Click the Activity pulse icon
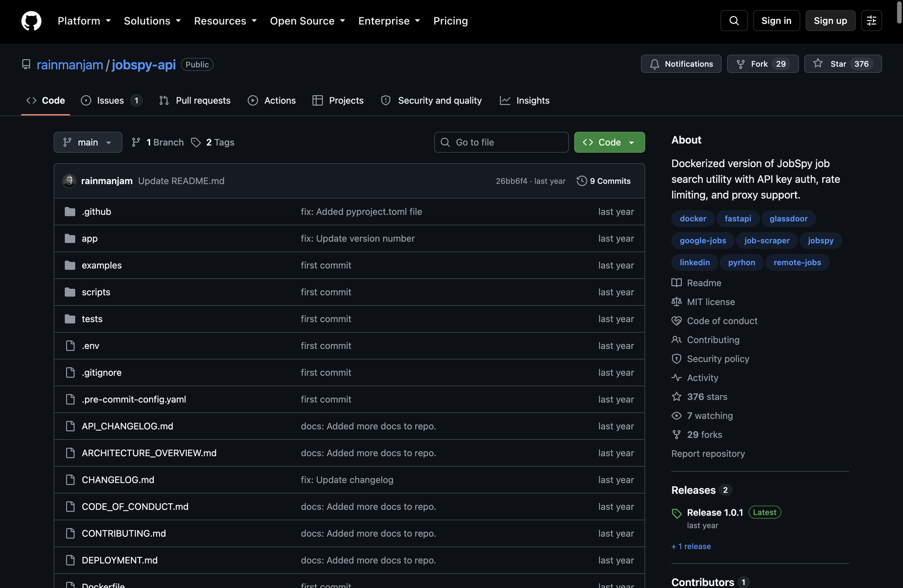 pyautogui.click(x=676, y=378)
